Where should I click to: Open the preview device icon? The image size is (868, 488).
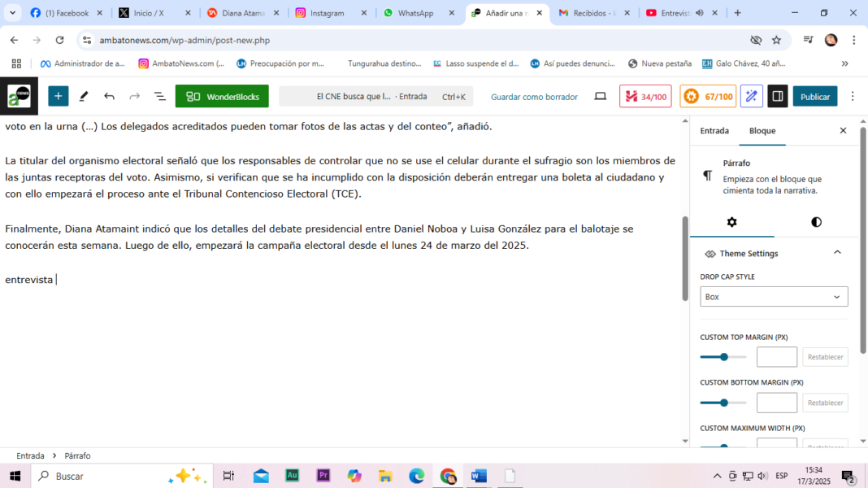[x=600, y=96]
